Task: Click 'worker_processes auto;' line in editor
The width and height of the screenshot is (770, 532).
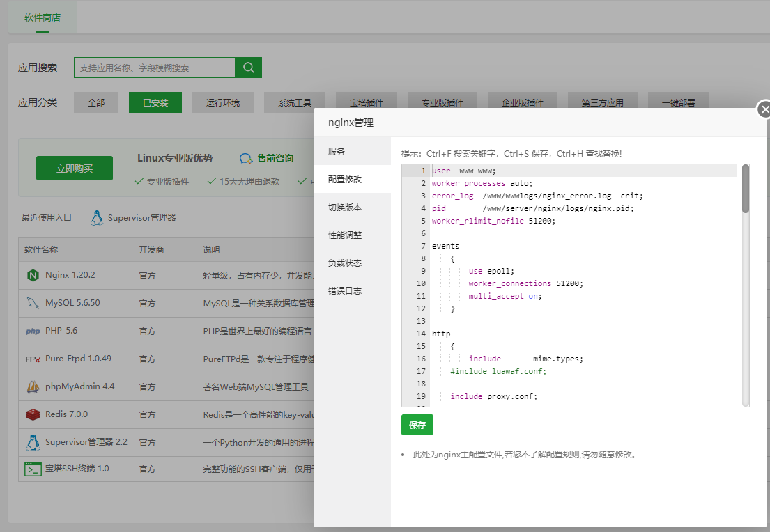Action: pyautogui.click(x=482, y=183)
